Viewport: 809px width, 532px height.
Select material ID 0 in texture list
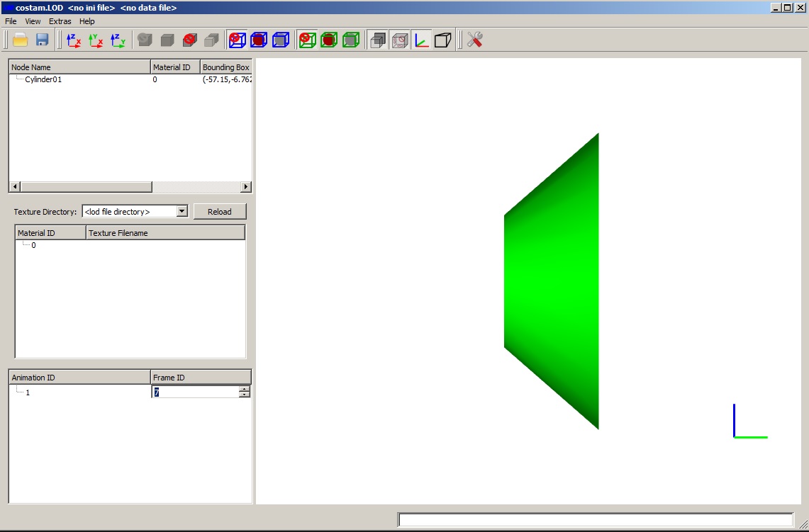tap(33, 245)
